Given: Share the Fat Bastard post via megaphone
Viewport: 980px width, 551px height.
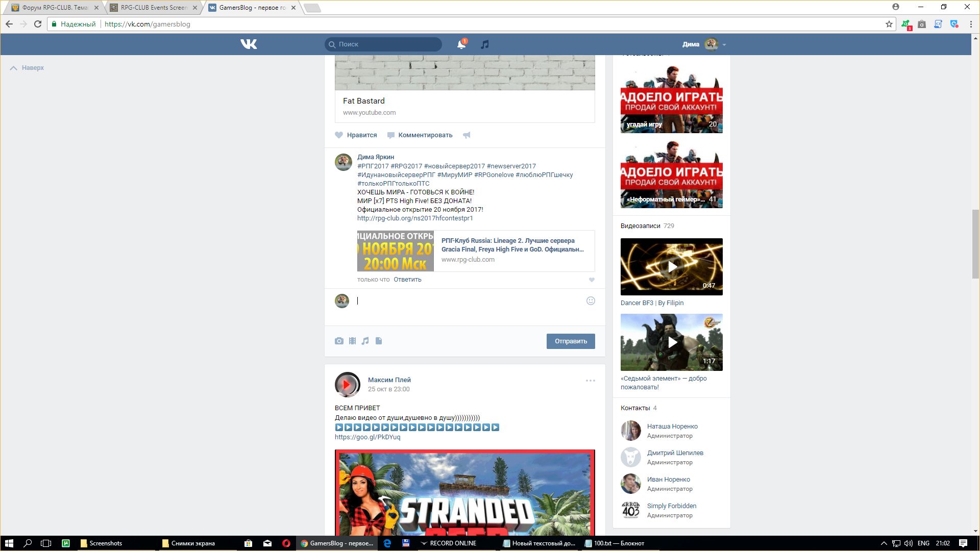Looking at the screenshot, I should (467, 135).
